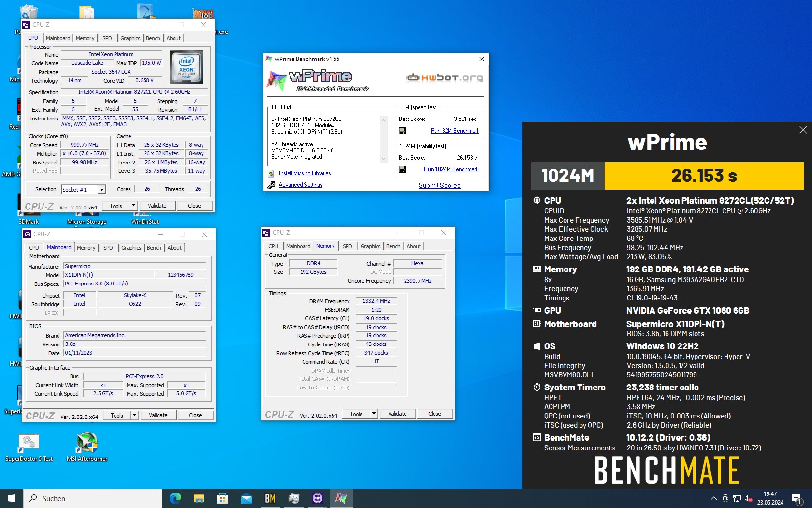Click the Windows Start button

pos(12,498)
